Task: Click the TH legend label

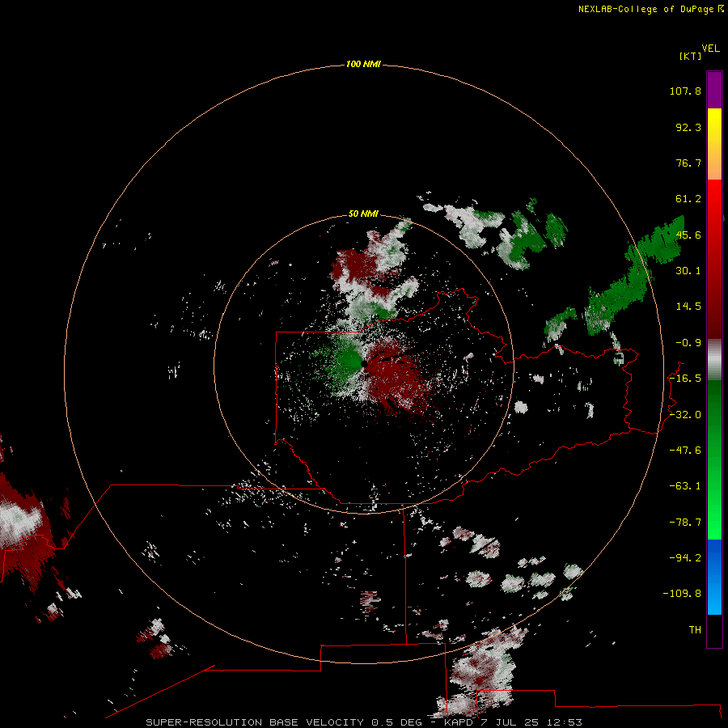Action: pyautogui.click(x=695, y=630)
